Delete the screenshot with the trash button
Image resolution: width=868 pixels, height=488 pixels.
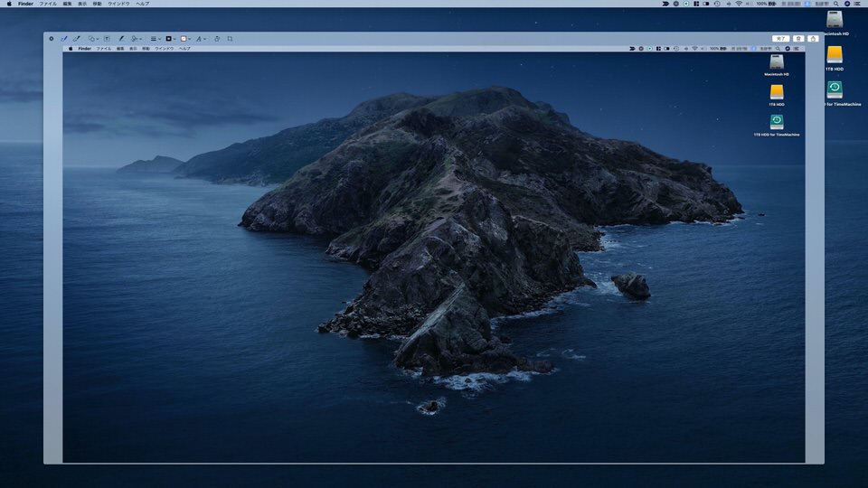pos(798,39)
